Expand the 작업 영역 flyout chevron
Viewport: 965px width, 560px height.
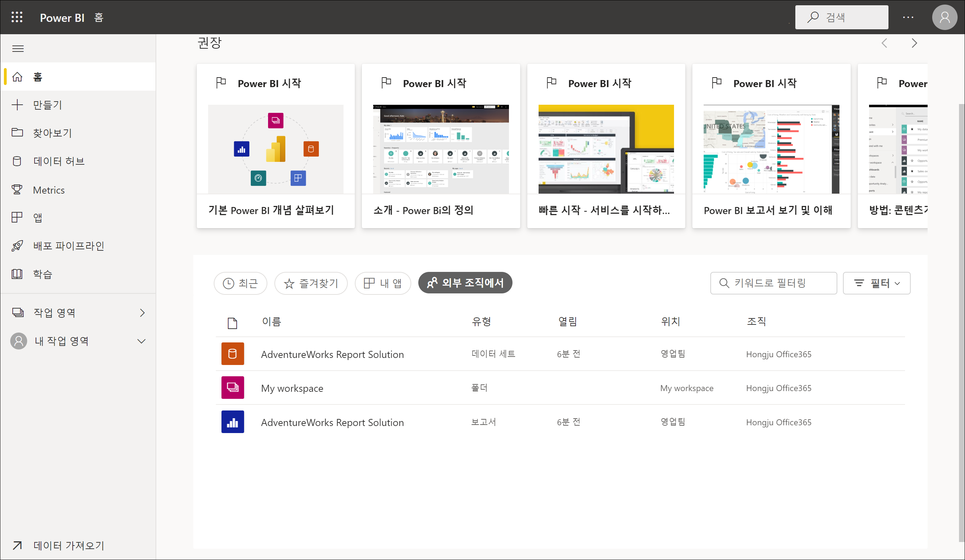[x=142, y=313]
